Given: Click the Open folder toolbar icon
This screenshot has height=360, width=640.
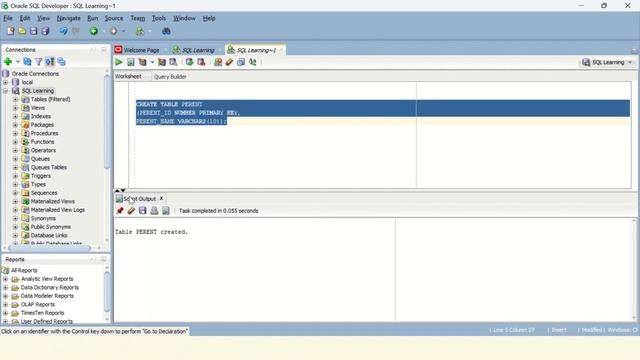Looking at the screenshot, I should click(x=22, y=31).
